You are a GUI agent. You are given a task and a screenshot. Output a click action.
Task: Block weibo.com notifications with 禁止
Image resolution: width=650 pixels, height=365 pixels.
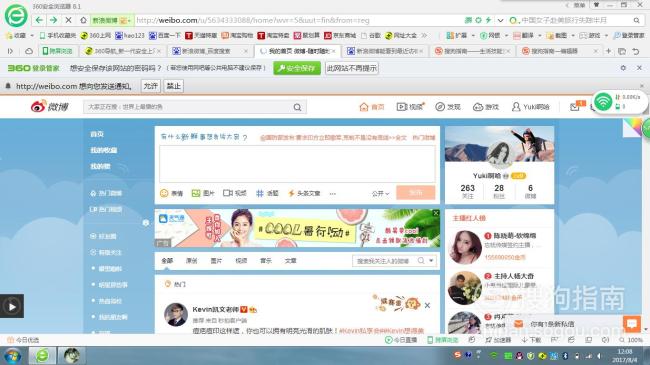click(x=173, y=86)
